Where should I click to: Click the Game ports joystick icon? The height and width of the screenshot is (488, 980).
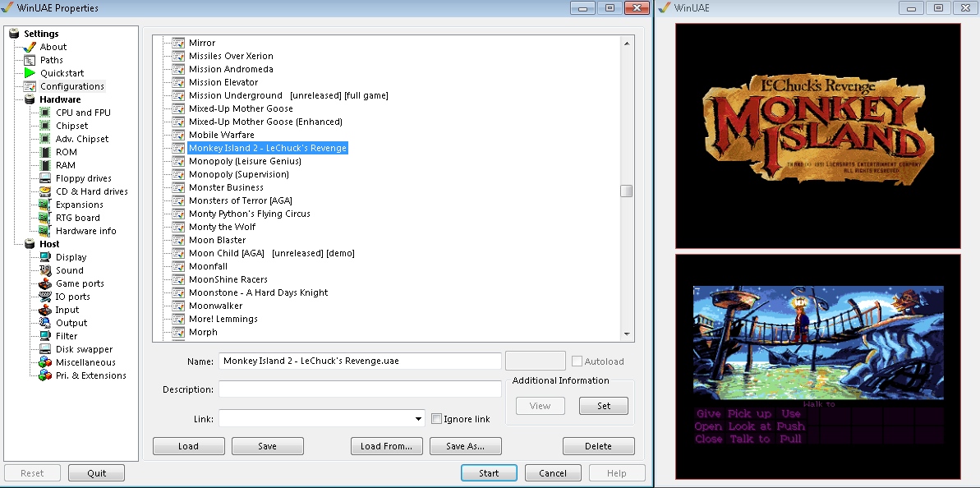tap(45, 283)
